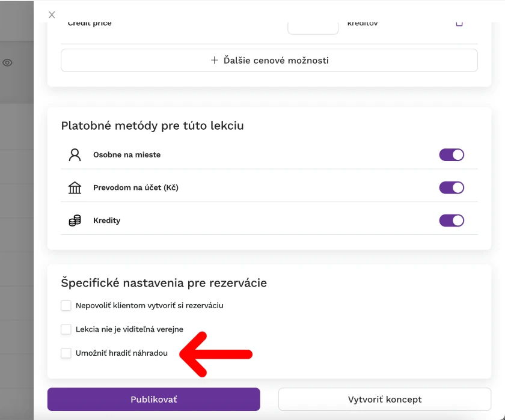The image size is (505, 420).
Task: Tick the Lekcia nie je viditeľná verejne checkbox
Action: (66, 329)
